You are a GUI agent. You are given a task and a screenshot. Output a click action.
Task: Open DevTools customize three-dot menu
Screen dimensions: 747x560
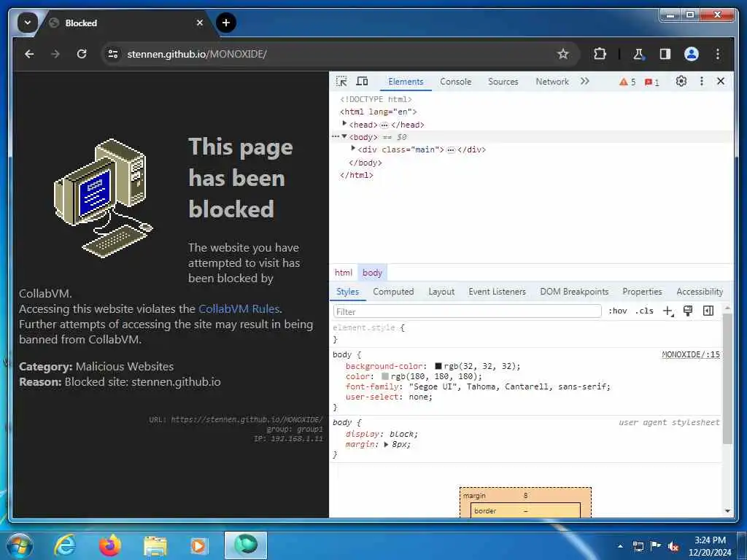(701, 82)
